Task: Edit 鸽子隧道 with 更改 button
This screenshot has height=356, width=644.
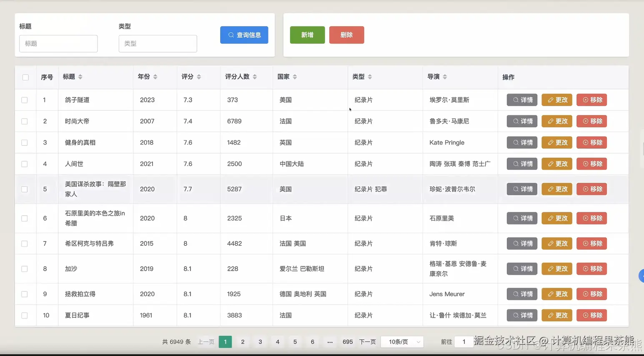Action: [557, 100]
